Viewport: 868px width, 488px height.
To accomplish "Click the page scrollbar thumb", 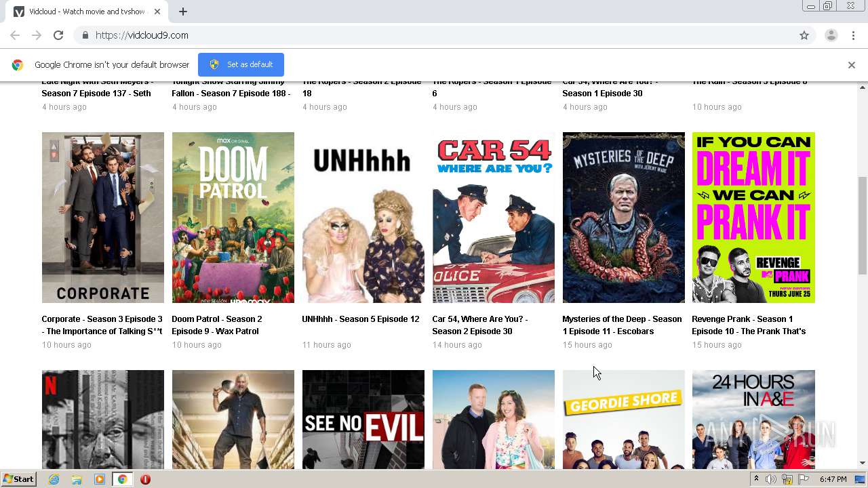I will (x=863, y=225).
